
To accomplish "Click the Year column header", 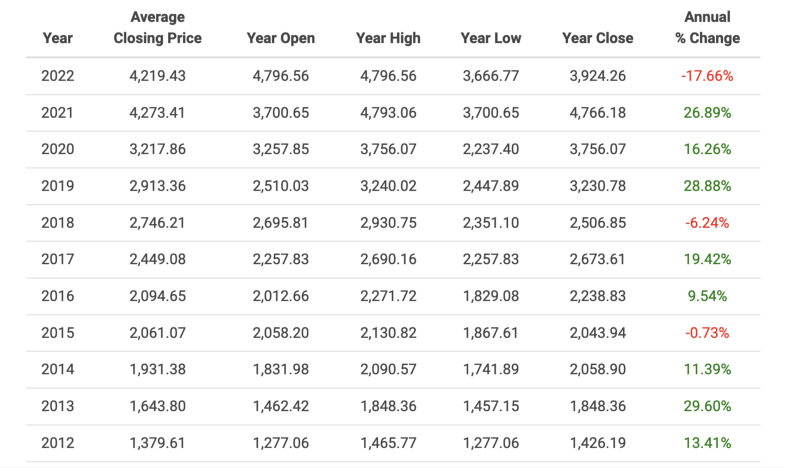I will pos(58,39).
